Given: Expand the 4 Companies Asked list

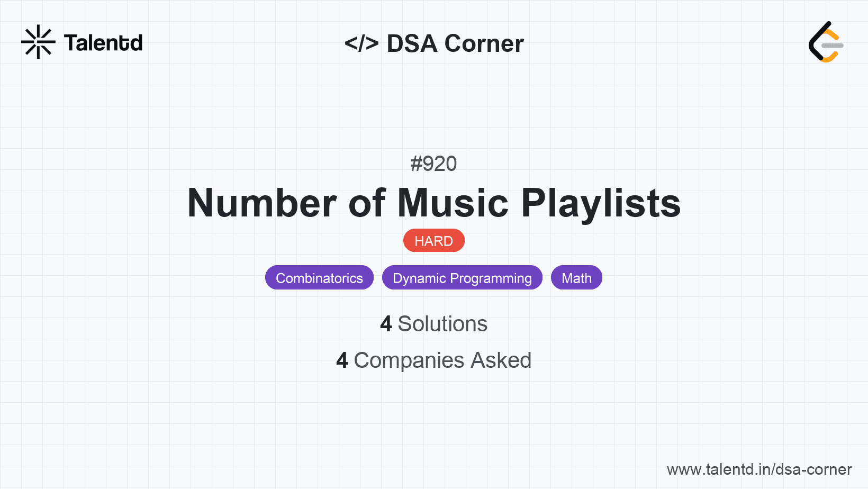Looking at the screenshot, I should [434, 360].
